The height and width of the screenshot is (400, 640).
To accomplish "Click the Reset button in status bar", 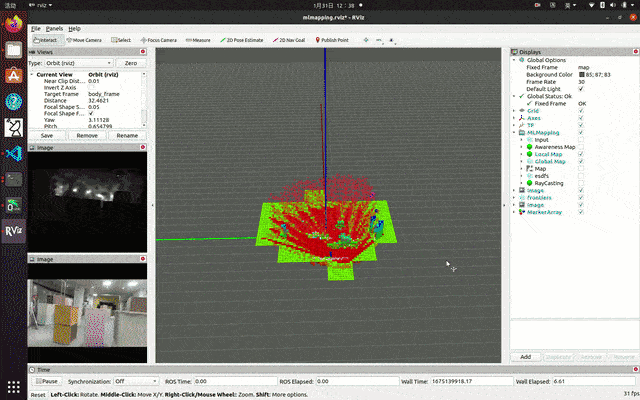I will pyautogui.click(x=38, y=395).
